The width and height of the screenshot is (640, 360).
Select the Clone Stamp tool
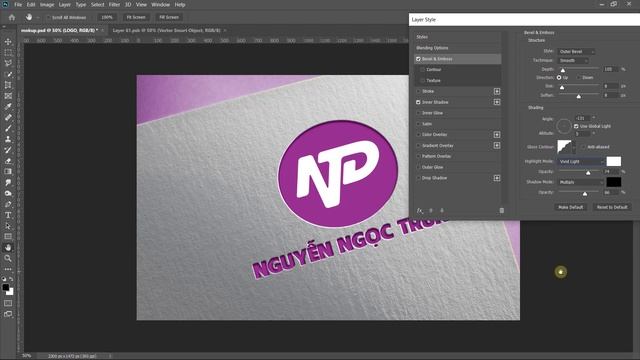point(8,139)
